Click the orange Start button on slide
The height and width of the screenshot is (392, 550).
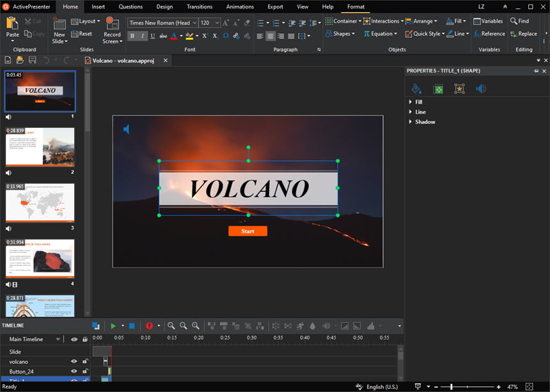247,231
